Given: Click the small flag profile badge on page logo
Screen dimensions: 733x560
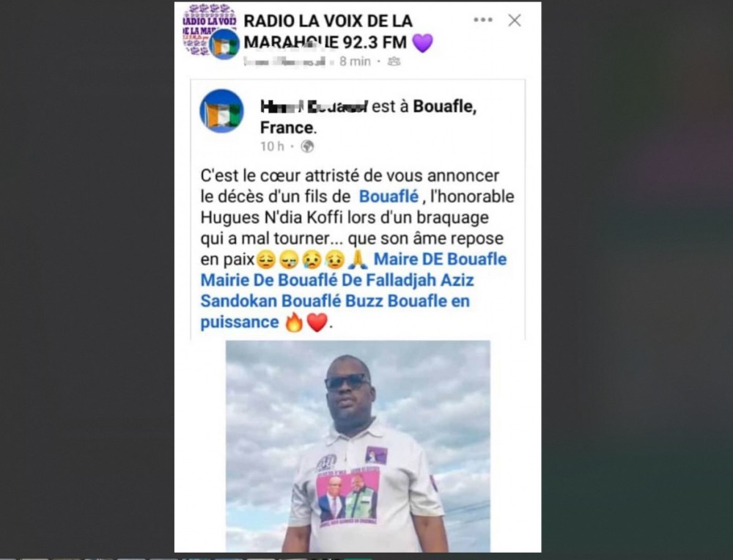Looking at the screenshot, I should click(224, 45).
